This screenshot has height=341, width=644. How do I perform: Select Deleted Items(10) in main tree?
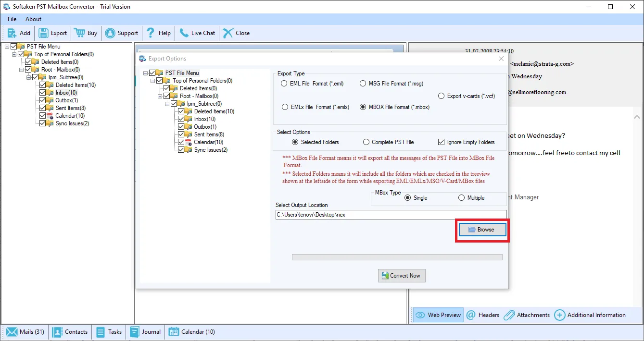click(76, 85)
